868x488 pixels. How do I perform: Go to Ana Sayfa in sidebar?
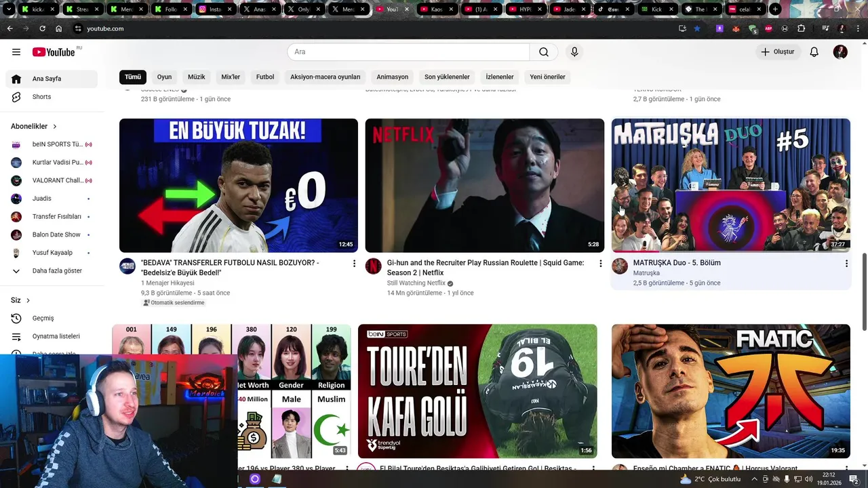(52, 79)
